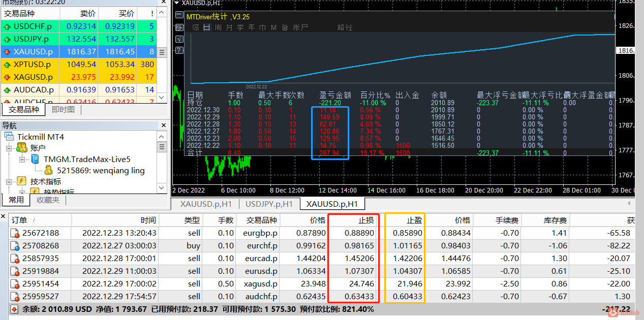Click the Market Watch scrollbar thumb

tap(162, 52)
